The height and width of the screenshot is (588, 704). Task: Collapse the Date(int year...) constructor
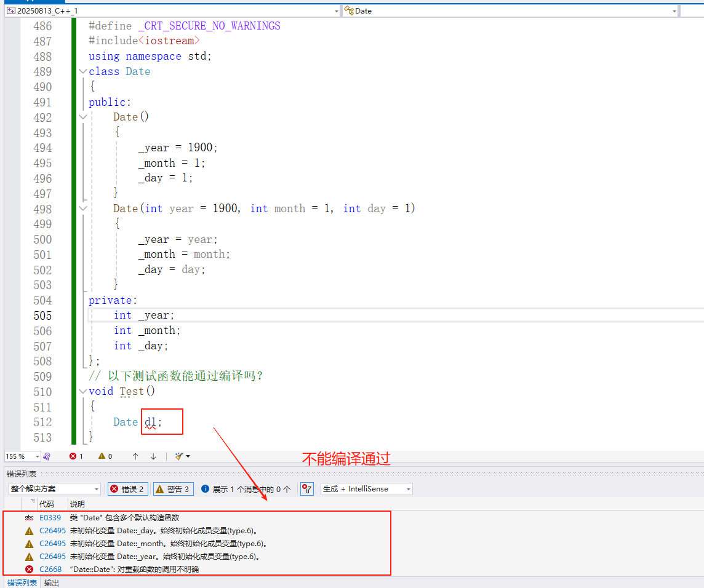coord(82,209)
